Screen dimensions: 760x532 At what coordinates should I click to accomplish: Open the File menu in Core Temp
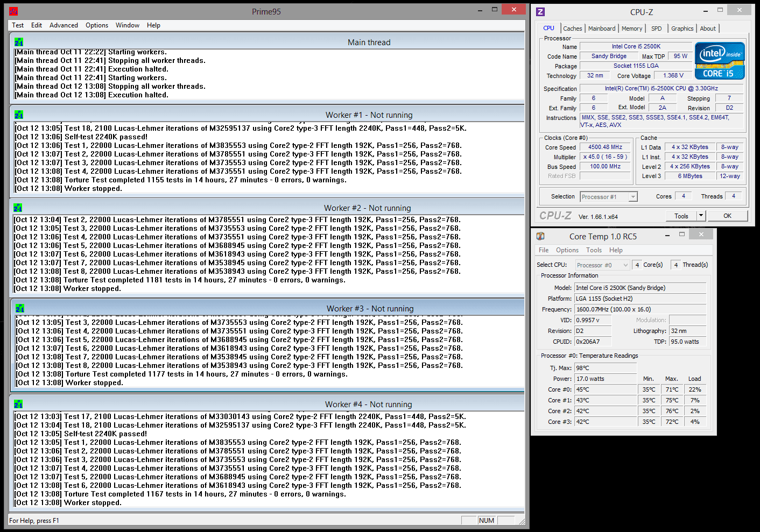click(544, 250)
